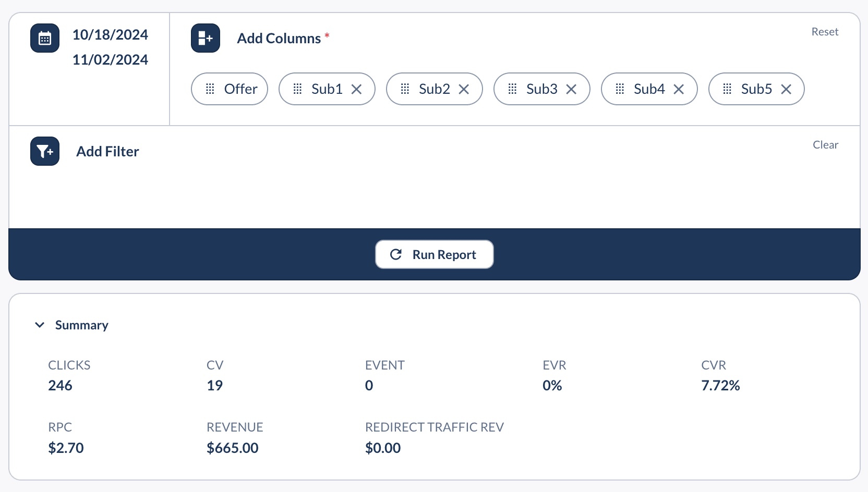Click the Sub1 chip drag handle
868x492 pixels.
pos(297,89)
